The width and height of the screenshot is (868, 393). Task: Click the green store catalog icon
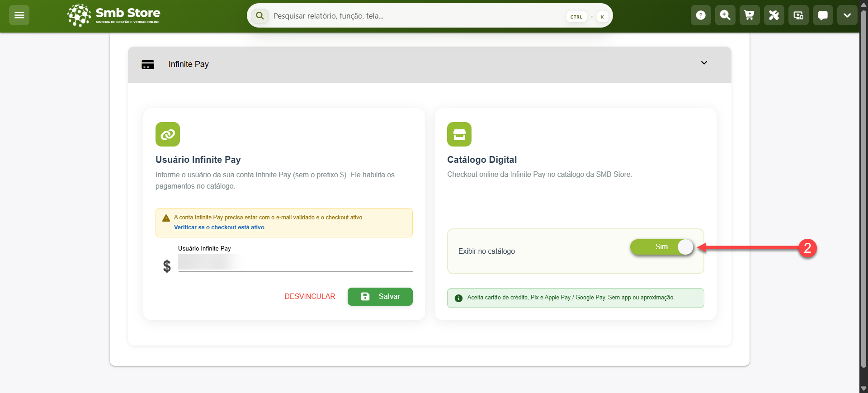pos(459,134)
